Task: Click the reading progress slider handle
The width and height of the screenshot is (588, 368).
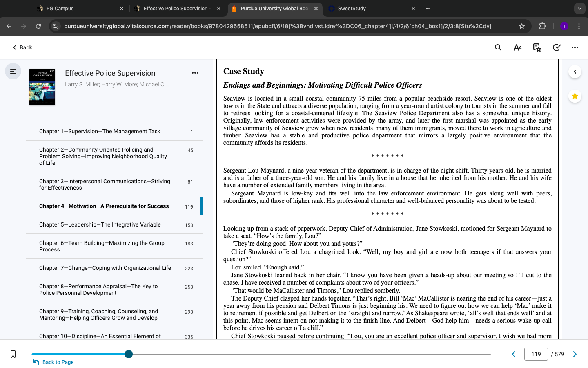Action: 129,354
